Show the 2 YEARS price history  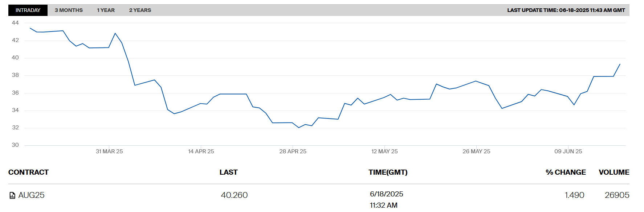coord(140,10)
